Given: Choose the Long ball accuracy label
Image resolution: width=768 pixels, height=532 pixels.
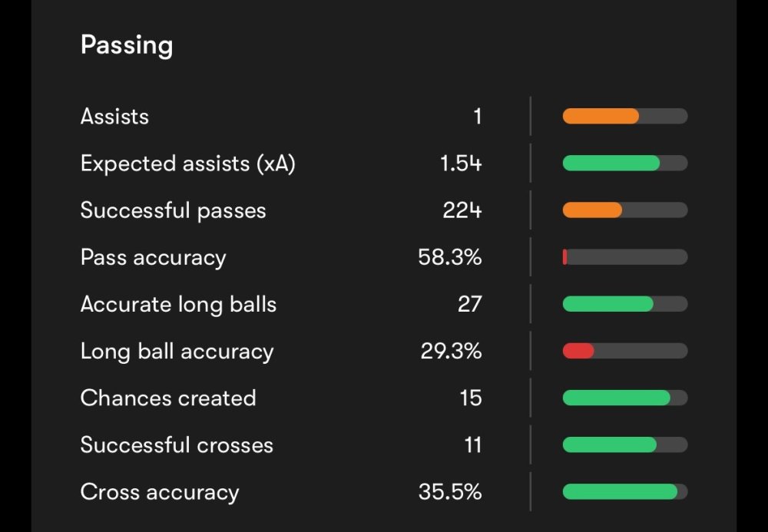Looking at the screenshot, I should click(x=177, y=352).
